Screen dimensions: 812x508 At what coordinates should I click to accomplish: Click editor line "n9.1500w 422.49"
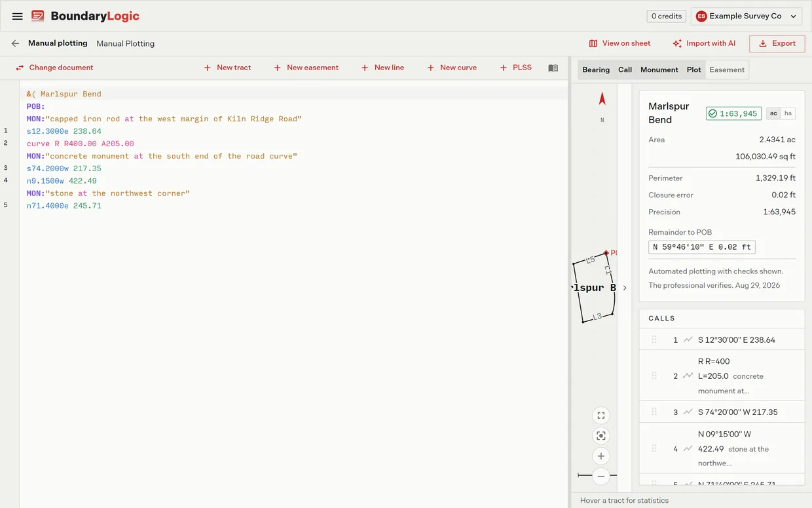62,181
